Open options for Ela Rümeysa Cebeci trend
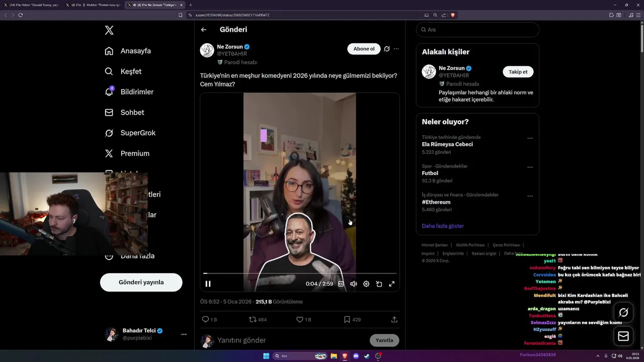This screenshot has height=362, width=644. click(x=530, y=138)
